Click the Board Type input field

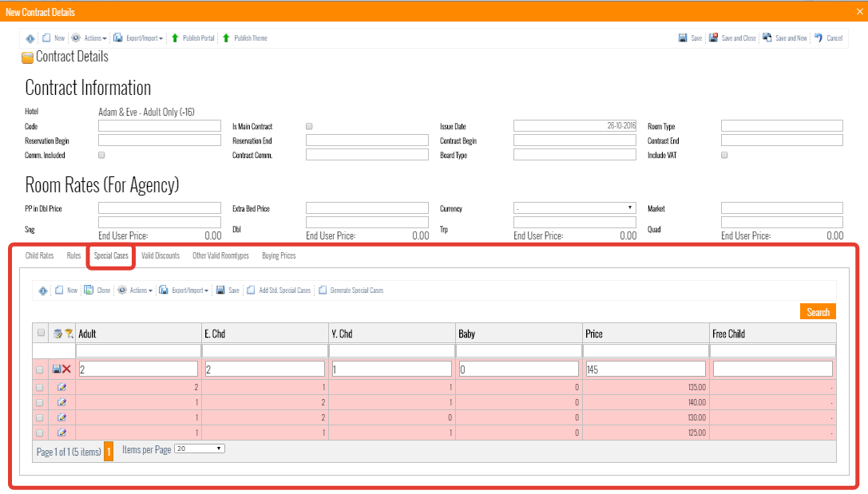pos(575,155)
